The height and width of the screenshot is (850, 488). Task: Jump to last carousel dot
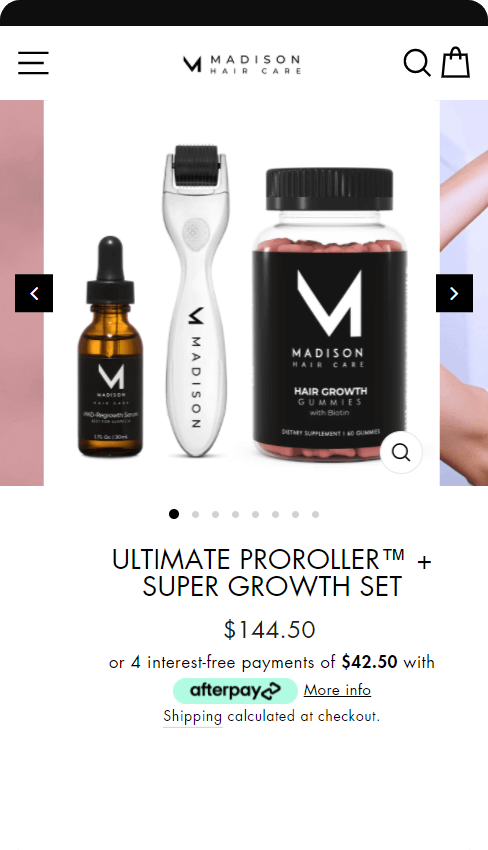coord(316,514)
